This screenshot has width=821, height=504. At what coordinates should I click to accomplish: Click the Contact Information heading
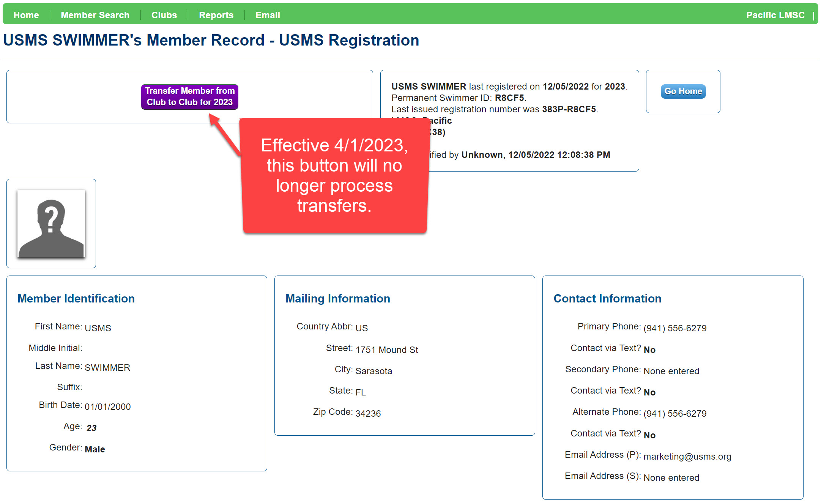tap(607, 299)
